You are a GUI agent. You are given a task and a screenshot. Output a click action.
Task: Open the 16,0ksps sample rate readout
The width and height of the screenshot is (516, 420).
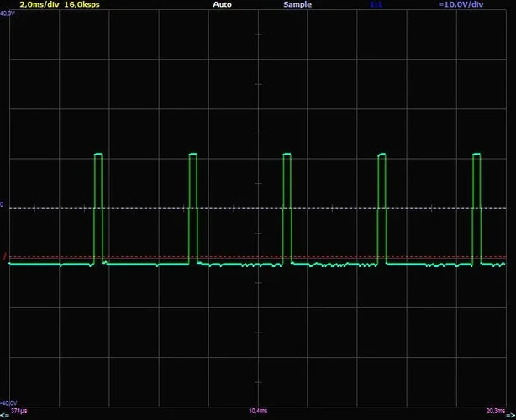(x=82, y=4)
